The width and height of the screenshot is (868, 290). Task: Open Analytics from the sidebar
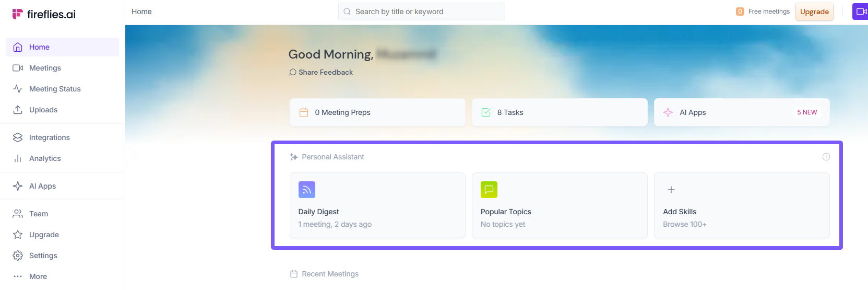(x=45, y=158)
